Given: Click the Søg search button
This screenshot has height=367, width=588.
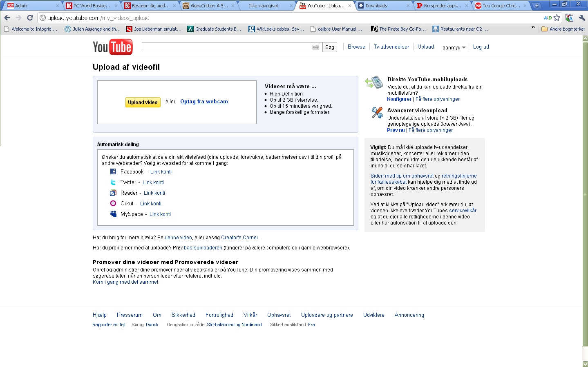Looking at the screenshot, I should 330,47.
